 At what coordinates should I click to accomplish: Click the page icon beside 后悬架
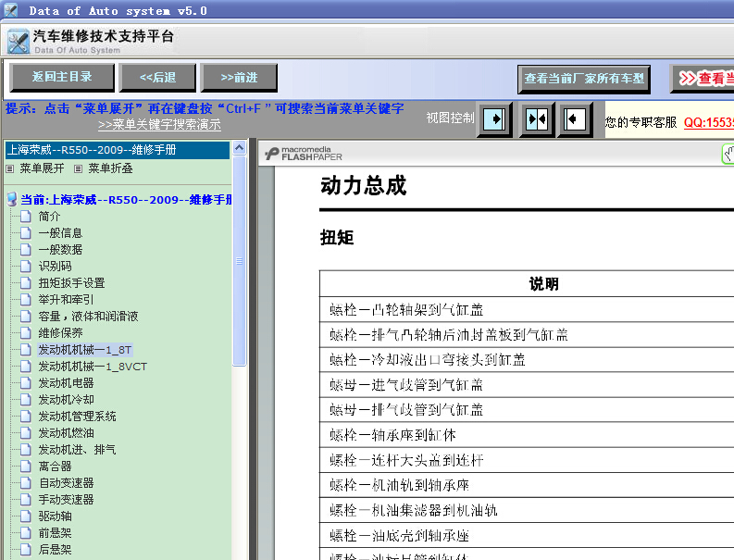coord(26,550)
